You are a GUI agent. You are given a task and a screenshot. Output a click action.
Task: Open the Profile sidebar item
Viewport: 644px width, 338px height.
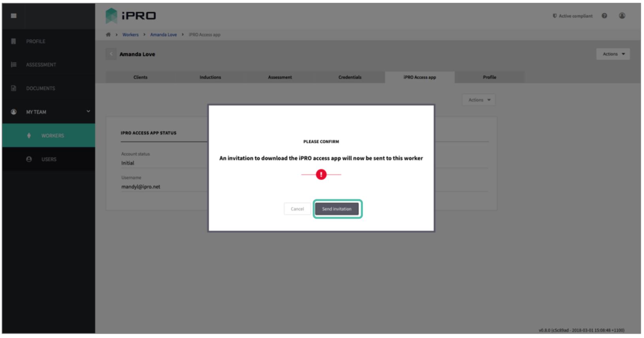[x=49, y=41]
